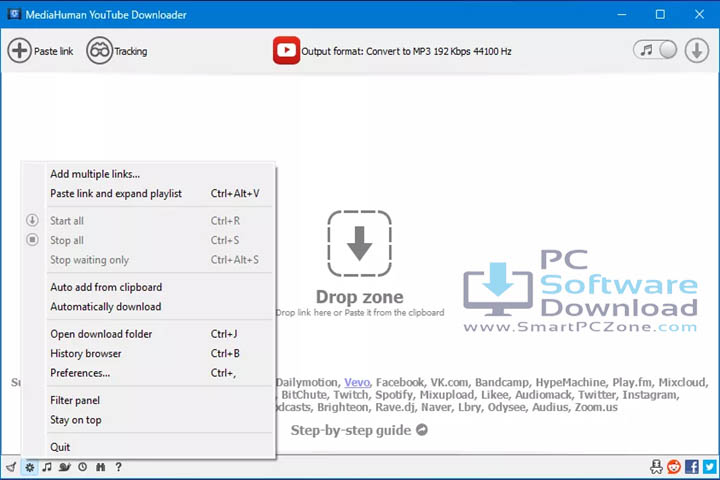Click the Vevo hyperlink

pyautogui.click(x=357, y=382)
